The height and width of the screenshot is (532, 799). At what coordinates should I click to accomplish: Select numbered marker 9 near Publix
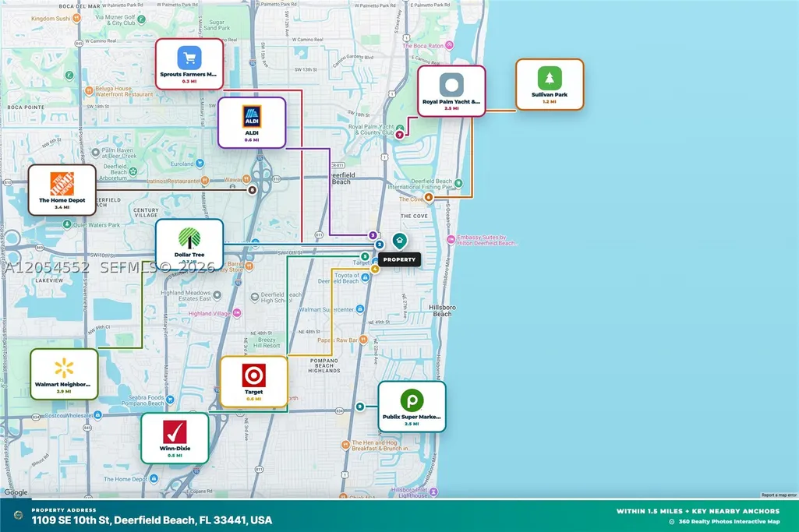[360, 407]
